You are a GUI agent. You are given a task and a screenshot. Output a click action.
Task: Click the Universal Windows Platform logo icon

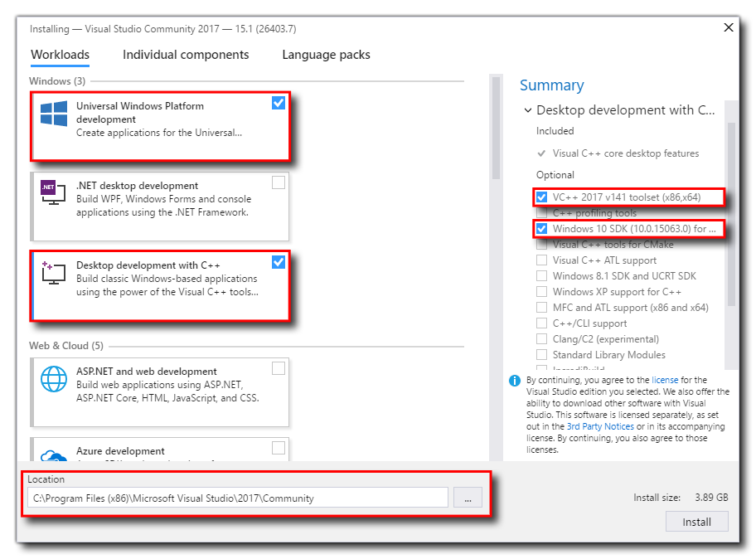pyautogui.click(x=54, y=114)
